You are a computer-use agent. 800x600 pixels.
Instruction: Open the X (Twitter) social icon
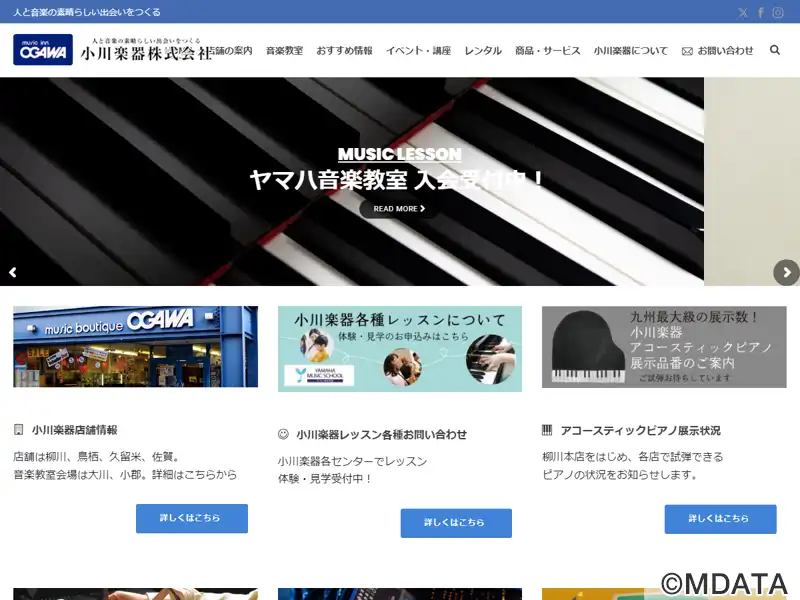click(743, 13)
